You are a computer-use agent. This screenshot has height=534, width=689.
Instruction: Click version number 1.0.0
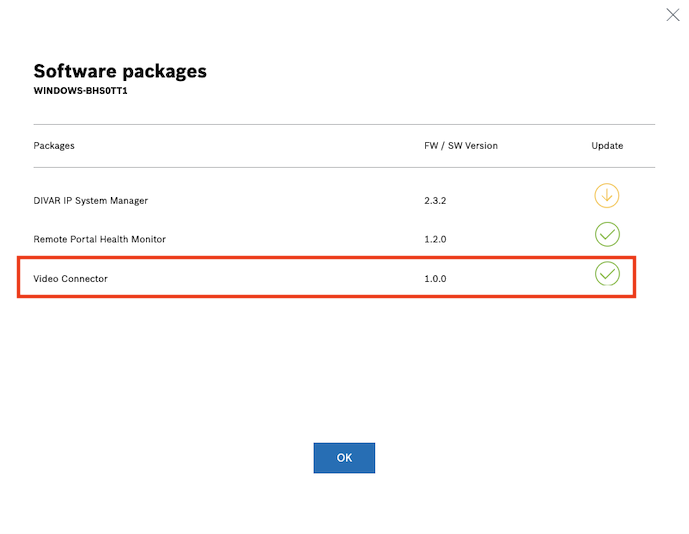(x=435, y=279)
